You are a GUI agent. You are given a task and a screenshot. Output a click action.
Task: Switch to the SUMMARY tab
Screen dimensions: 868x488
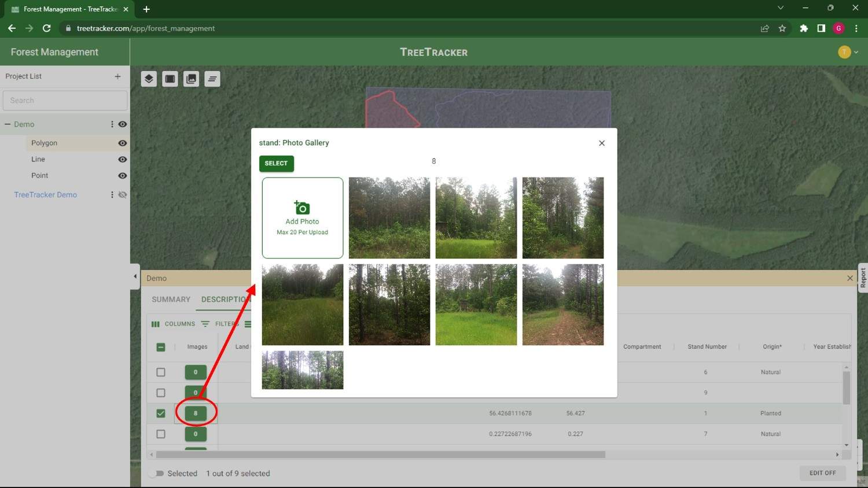click(x=170, y=299)
